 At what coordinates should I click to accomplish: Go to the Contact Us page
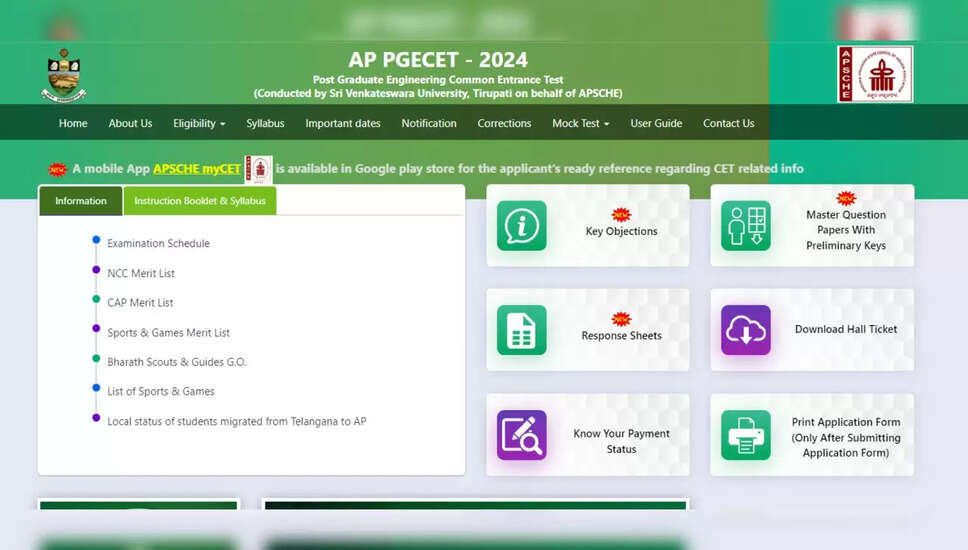pyautogui.click(x=728, y=123)
